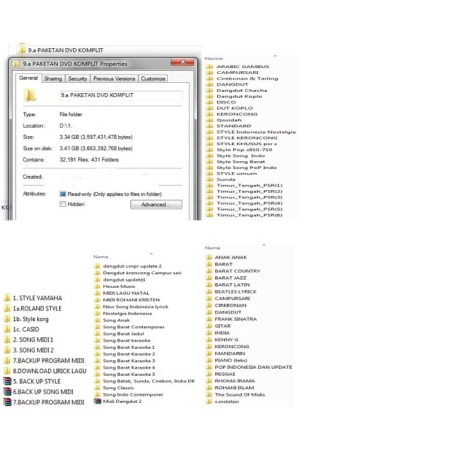Image resolution: width=476 pixels, height=476 pixels.
Task: Click the Name column header above ARABIC GAMBUS
Action: 214,58
